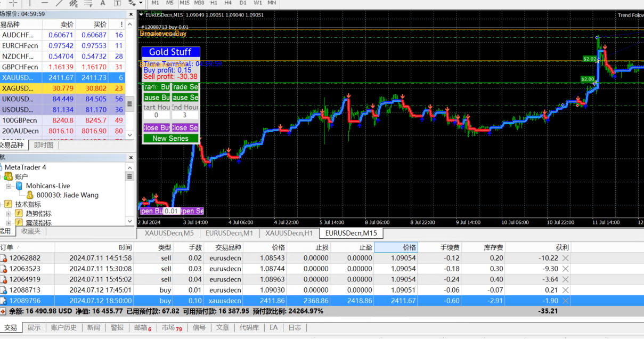Switch to the XAUUSDecn,H1 chart tab

289,233
